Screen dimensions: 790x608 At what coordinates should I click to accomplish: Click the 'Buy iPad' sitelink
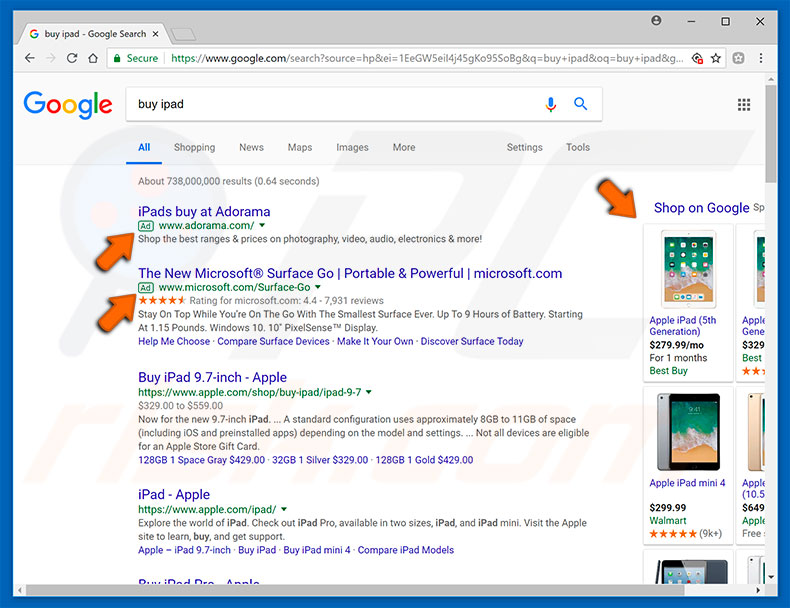[257, 550]
